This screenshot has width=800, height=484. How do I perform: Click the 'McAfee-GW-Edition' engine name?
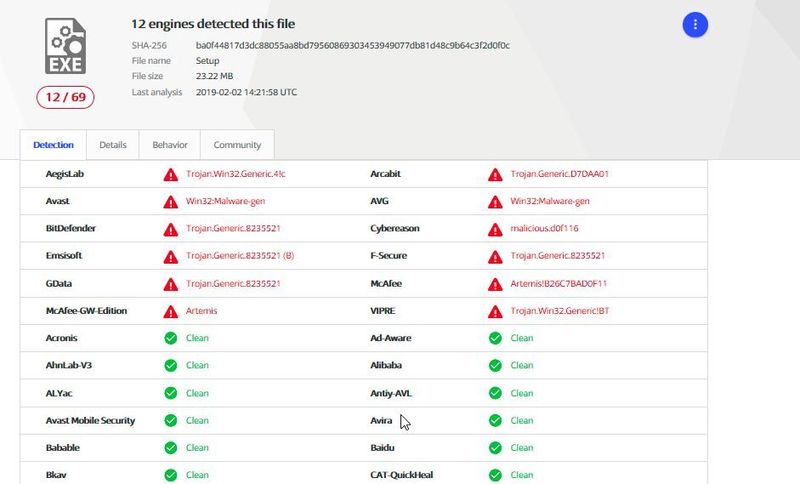[86, 311]
